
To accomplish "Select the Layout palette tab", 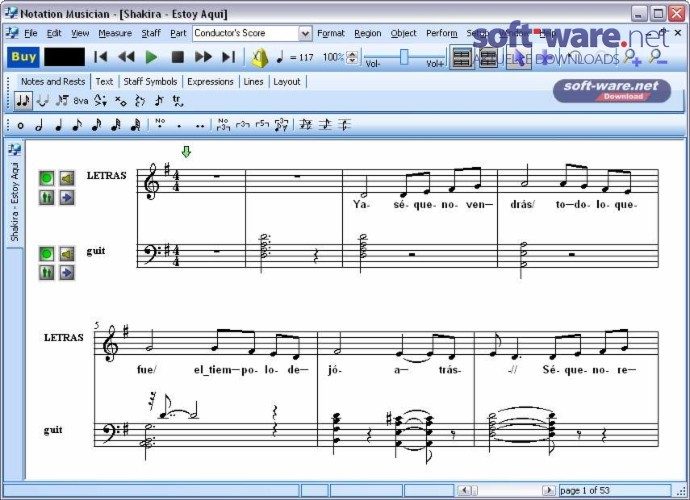I will coord(286,81).
